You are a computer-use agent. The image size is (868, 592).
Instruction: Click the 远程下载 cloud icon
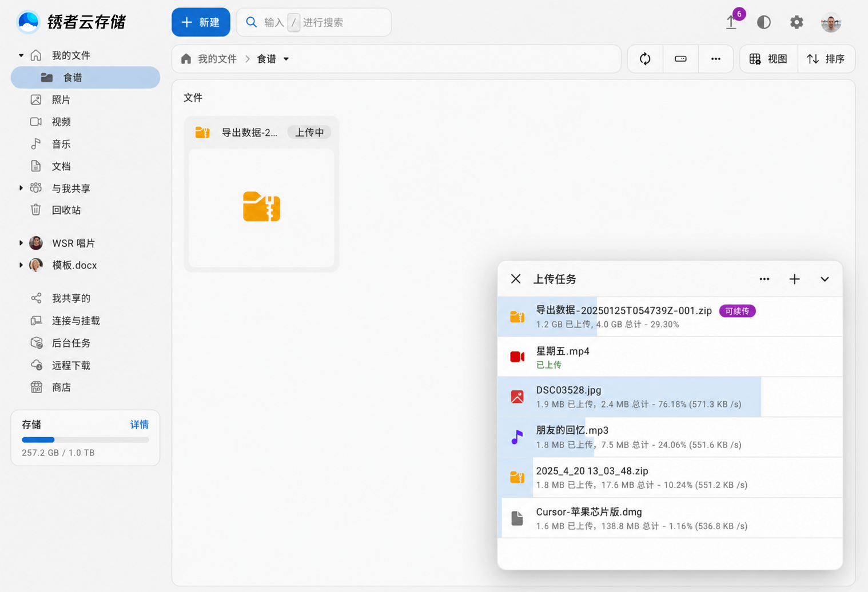click(x=36, y=365)
